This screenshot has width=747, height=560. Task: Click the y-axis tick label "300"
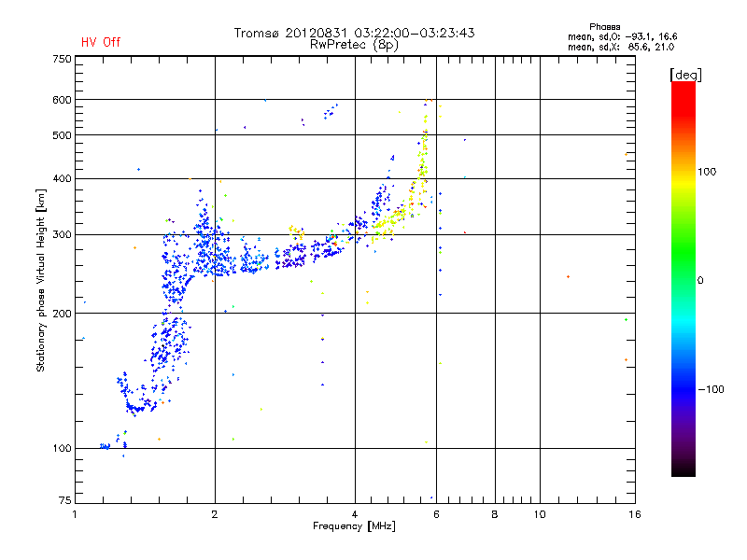(62, 235)
